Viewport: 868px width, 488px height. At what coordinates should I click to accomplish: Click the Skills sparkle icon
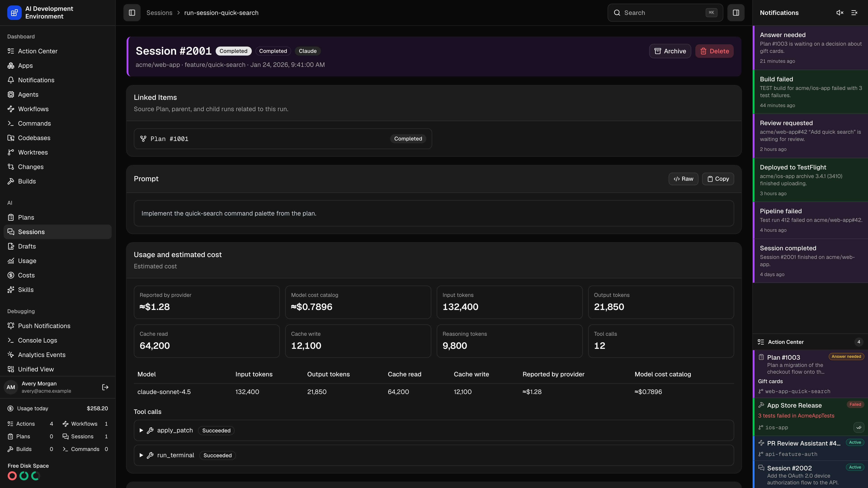pyautogui.click(x=11, y=290)
